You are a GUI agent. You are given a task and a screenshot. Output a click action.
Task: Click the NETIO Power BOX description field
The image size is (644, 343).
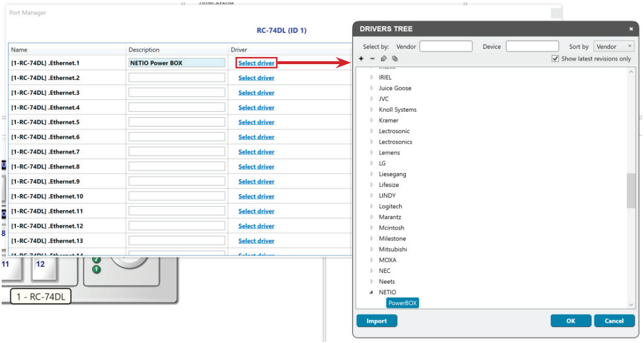(x=176, y=63)
